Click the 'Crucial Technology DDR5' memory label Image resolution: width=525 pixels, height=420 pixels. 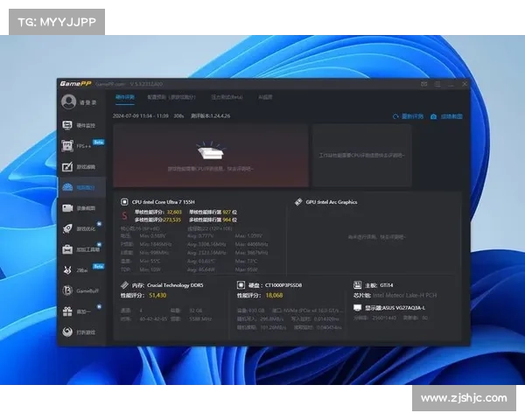[x=175, y=285]
